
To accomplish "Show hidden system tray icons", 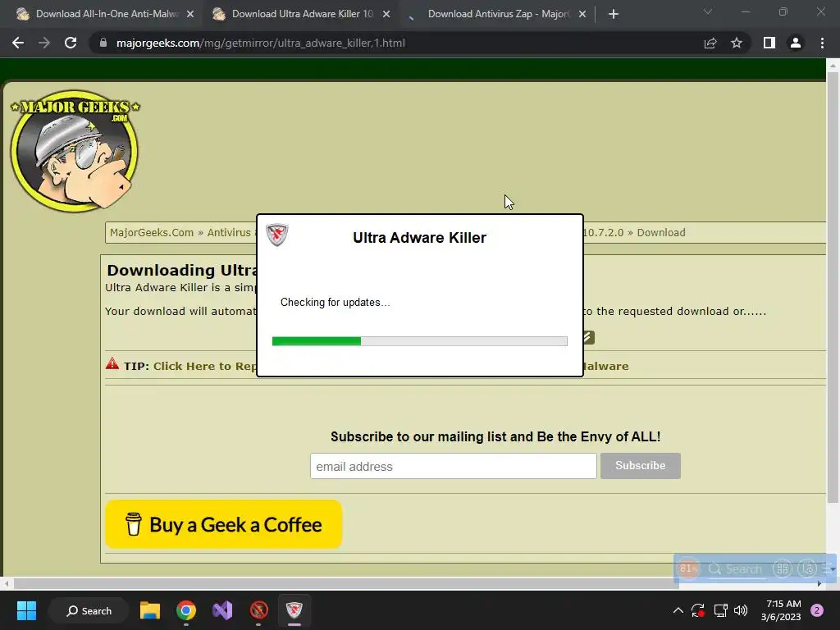I will point(678,610).
